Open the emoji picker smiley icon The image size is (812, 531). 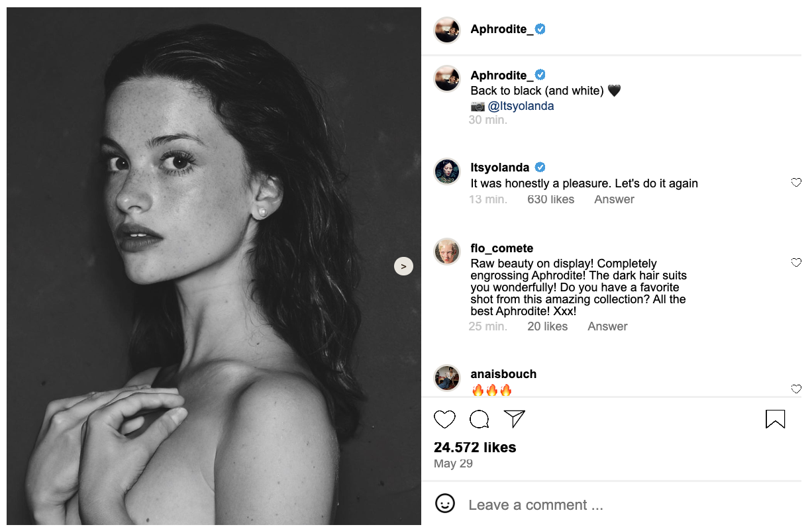(445, 504)
